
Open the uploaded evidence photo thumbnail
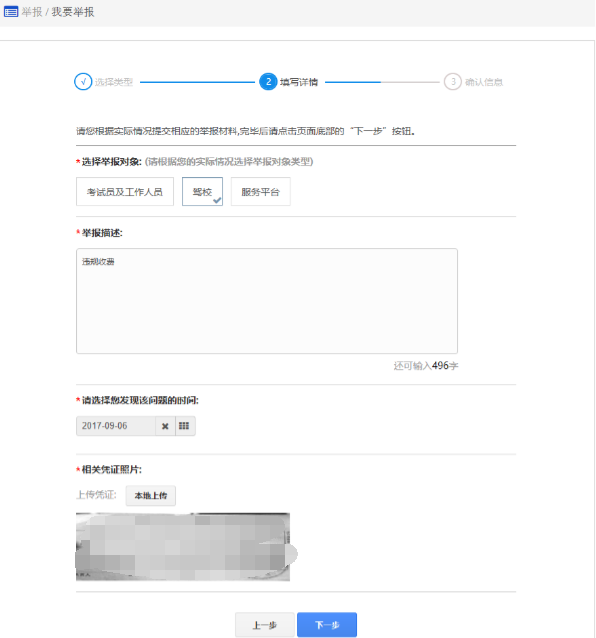pyautogui.click(x=185, y=547)
